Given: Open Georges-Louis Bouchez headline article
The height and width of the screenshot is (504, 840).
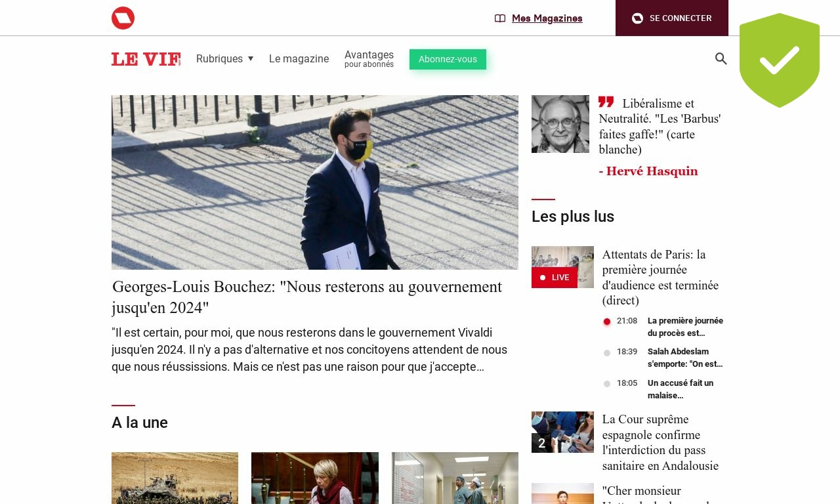Looking at the screenshot, I should (x=307, y=297).
